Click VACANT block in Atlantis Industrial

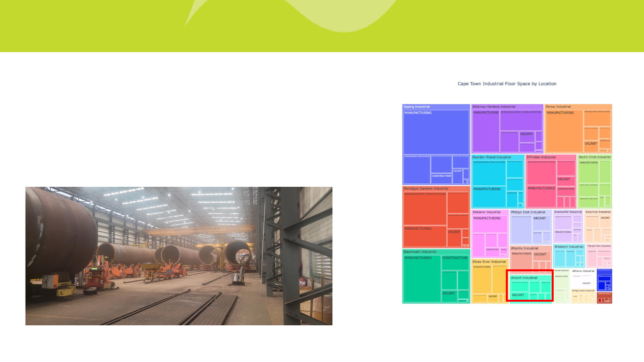tap(542, 256)
